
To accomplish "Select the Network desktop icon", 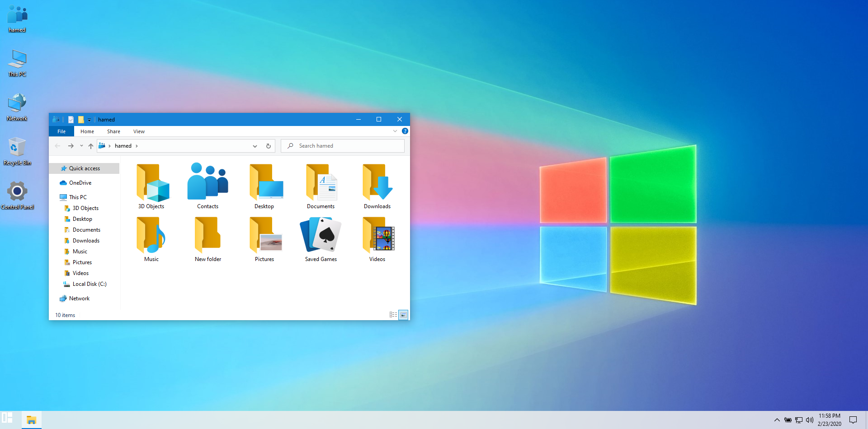I will [x=17, y=107].
